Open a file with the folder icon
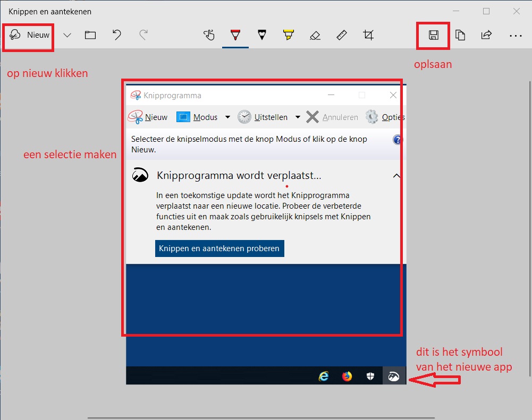 click(x=90, y=36)
